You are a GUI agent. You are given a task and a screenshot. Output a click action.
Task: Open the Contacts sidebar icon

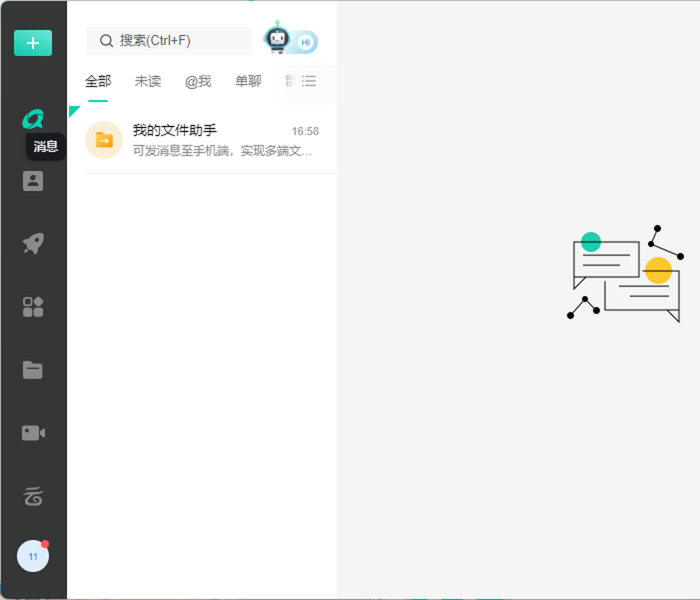pyautogui.click(x=33, y=181)
